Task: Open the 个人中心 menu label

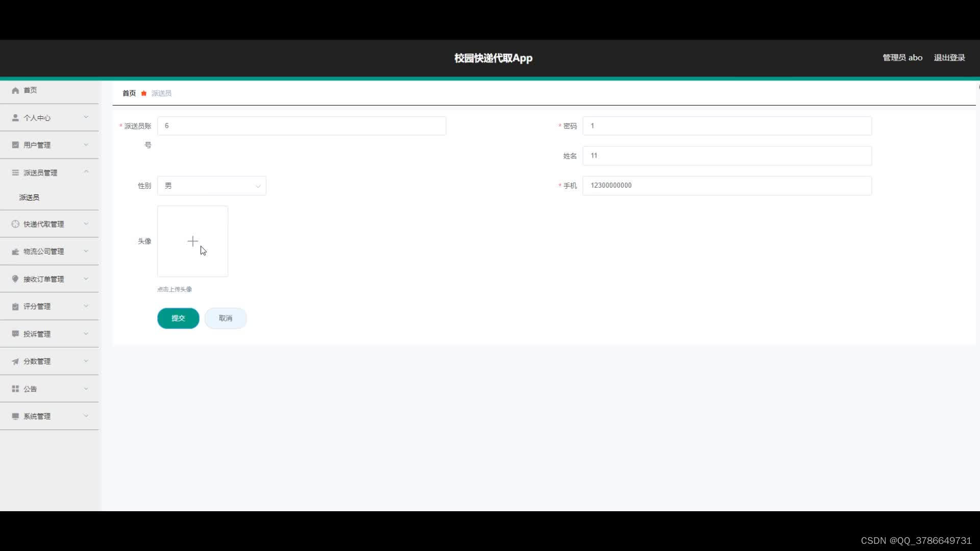Action: click(x=37, y=118)
